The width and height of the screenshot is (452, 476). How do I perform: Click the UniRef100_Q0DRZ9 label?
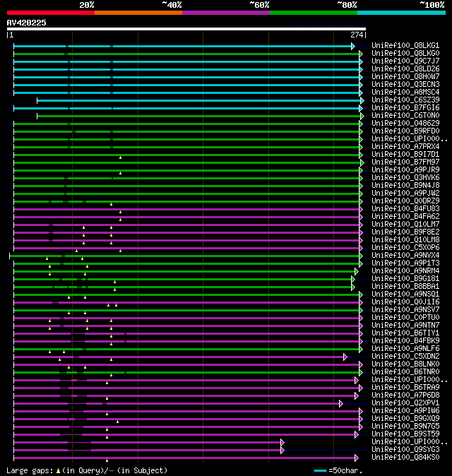point(405,201)
